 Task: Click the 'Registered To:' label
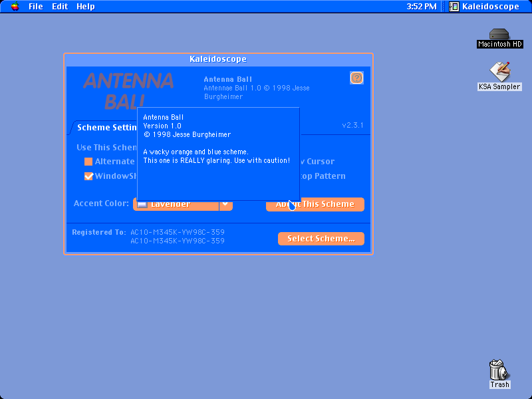click(x=99, y=232)
